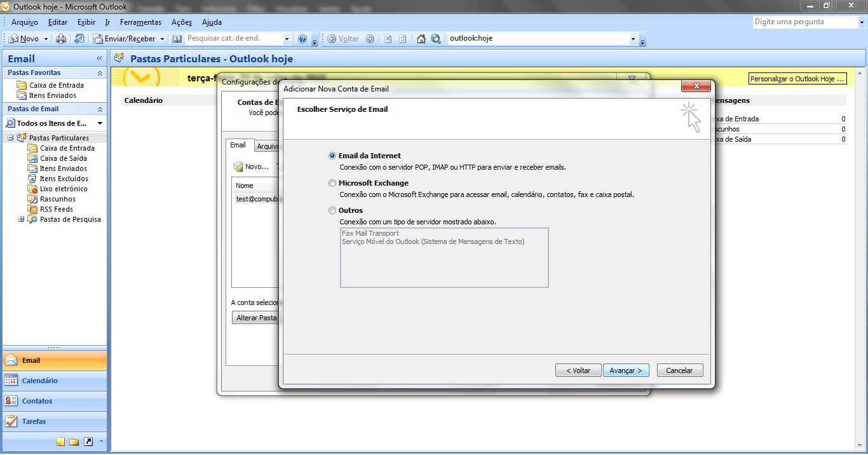Click the Send/Receive folder sync icon

coord(79,39)
